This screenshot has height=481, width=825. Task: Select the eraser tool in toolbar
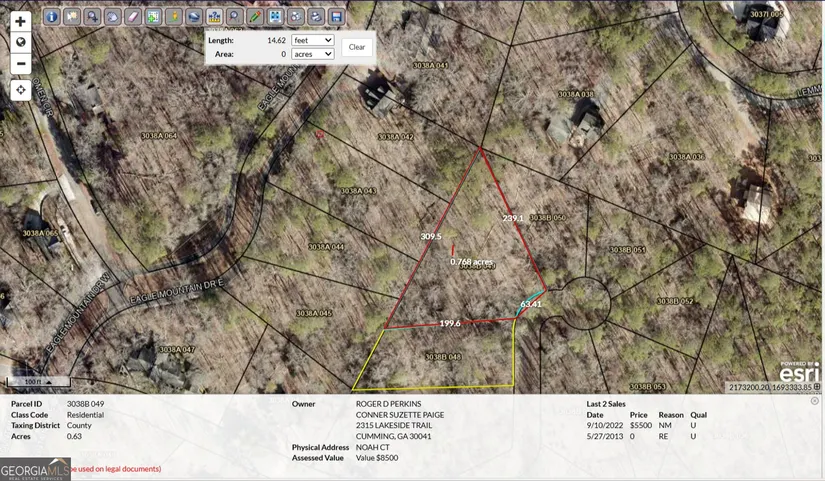[132, 17]
